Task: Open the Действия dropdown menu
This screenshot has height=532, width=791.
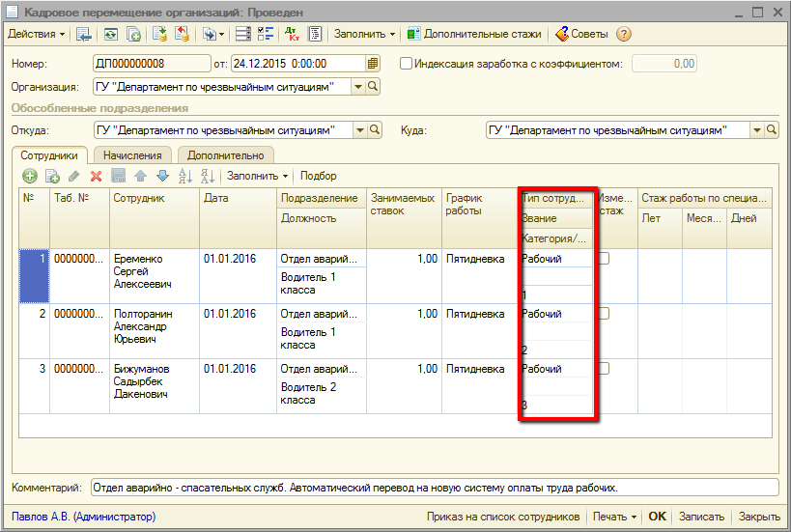Action: click(x=37, y=34)
